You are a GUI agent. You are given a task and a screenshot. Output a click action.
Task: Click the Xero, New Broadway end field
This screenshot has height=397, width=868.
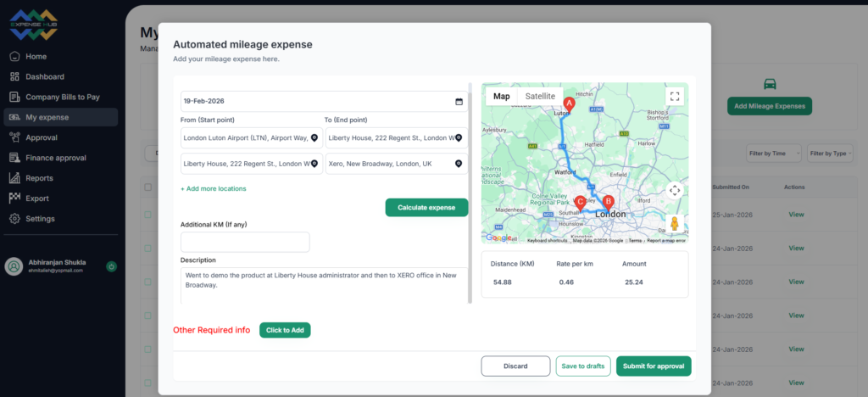click(397, 164)
